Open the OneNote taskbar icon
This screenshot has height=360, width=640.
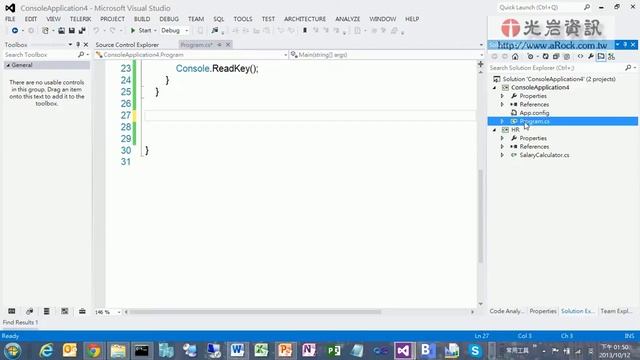(309, 351)
